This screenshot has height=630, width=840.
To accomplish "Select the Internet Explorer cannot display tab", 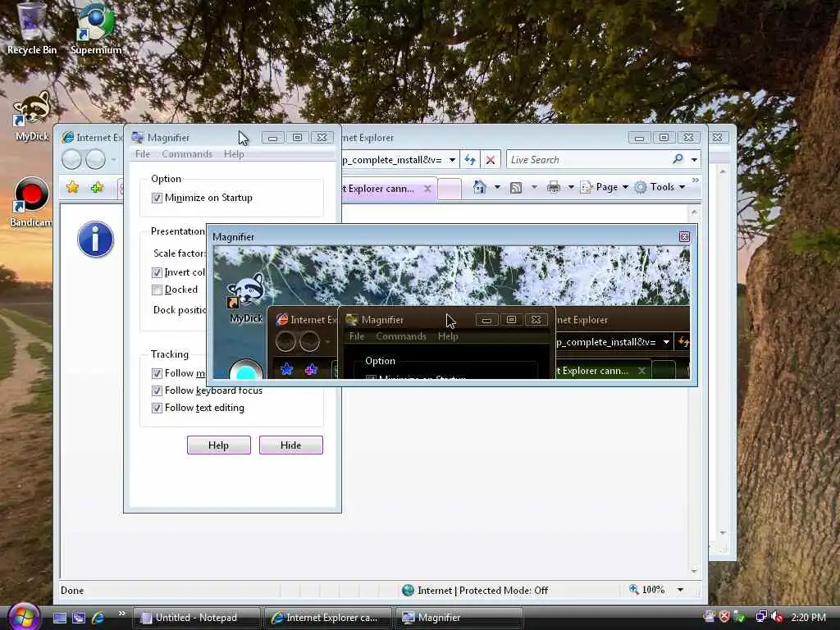I will click(x=381, y=189).
